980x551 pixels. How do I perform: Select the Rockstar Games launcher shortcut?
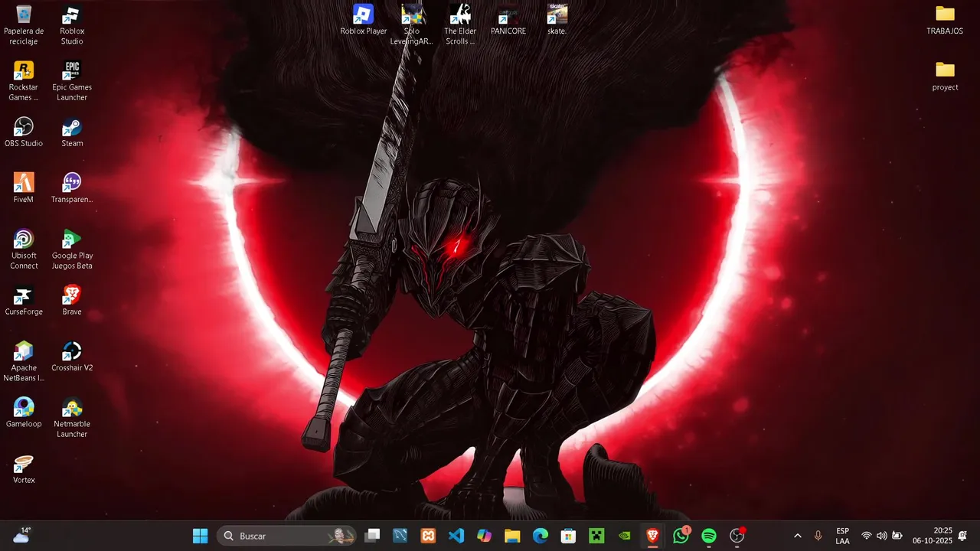click(24, 80)
